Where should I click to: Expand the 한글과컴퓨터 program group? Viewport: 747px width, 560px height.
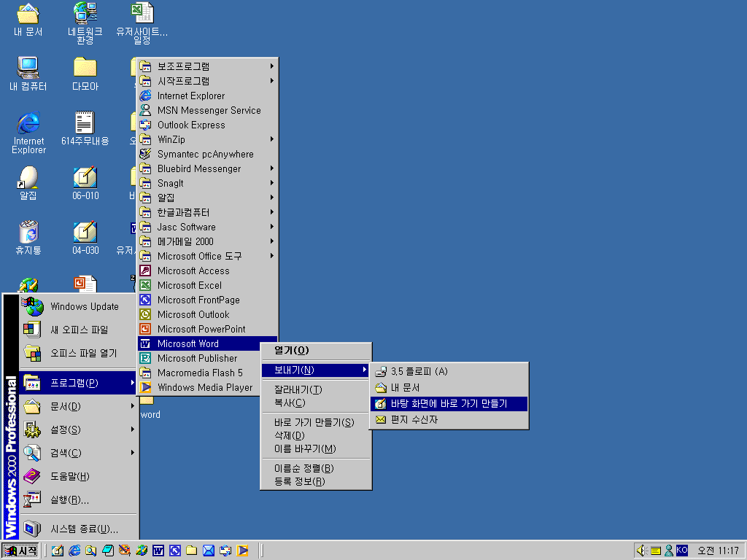(207, 212)
